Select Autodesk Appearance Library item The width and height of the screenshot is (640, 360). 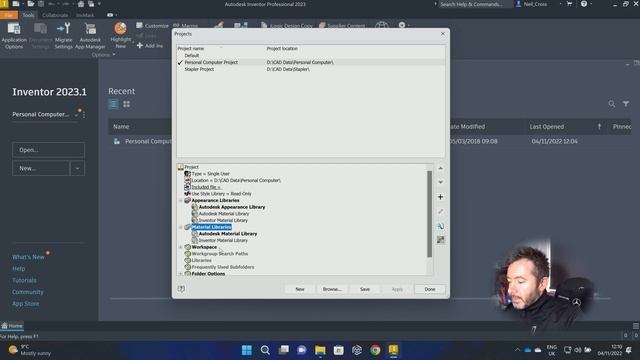point(231,207)
